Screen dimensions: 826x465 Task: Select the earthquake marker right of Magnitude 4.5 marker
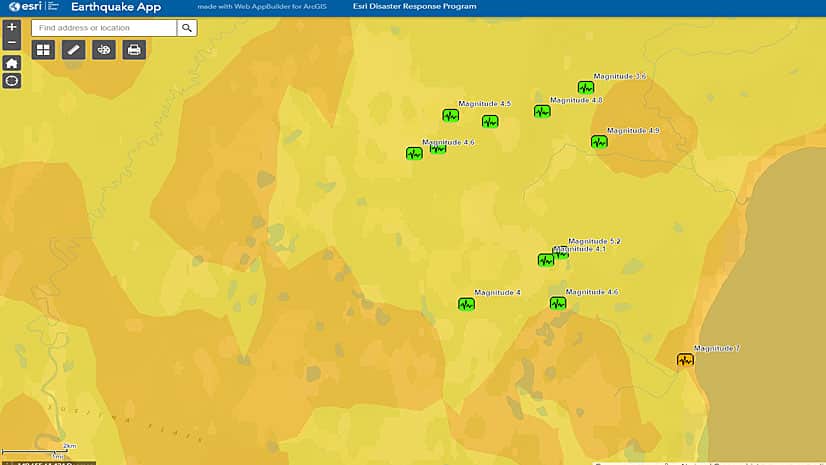[x=490, y=122]
